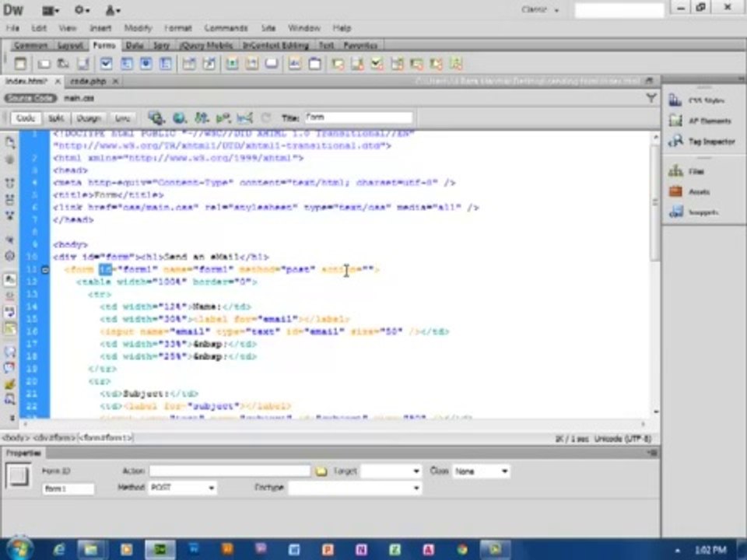Viewport: 747px width, 560px height.
Task: Click in the Action input field
Action: (230, 471)
